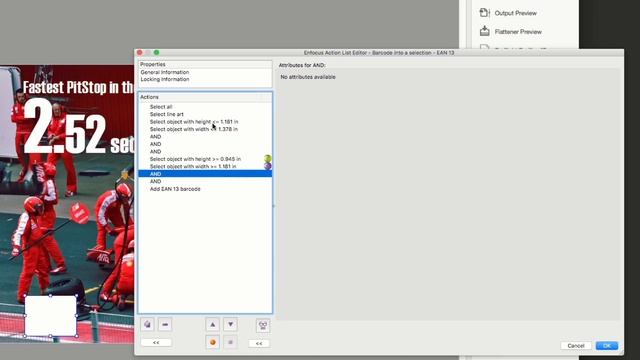Close the Action List Editor window

[x=139, y=53]
